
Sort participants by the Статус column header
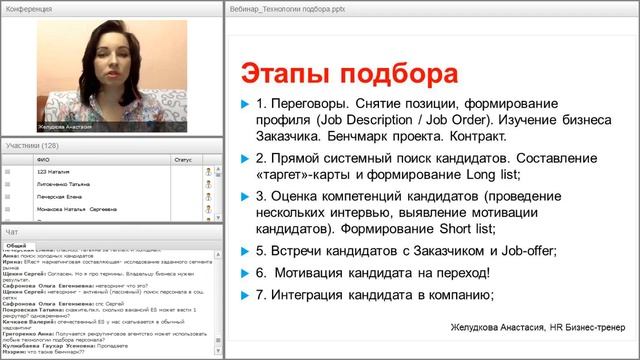click(x=187, y=160)
